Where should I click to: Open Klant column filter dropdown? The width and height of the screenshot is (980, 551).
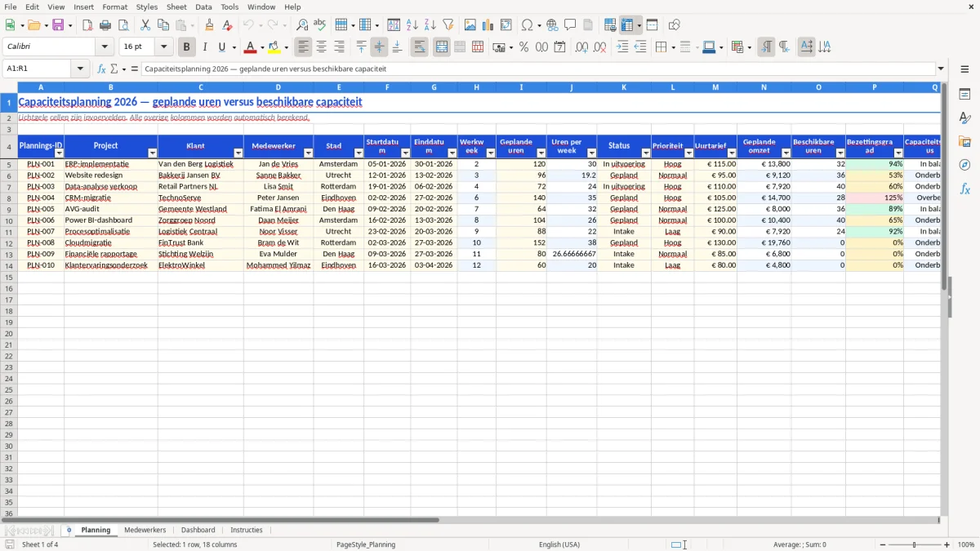click(x=238, y=153)
